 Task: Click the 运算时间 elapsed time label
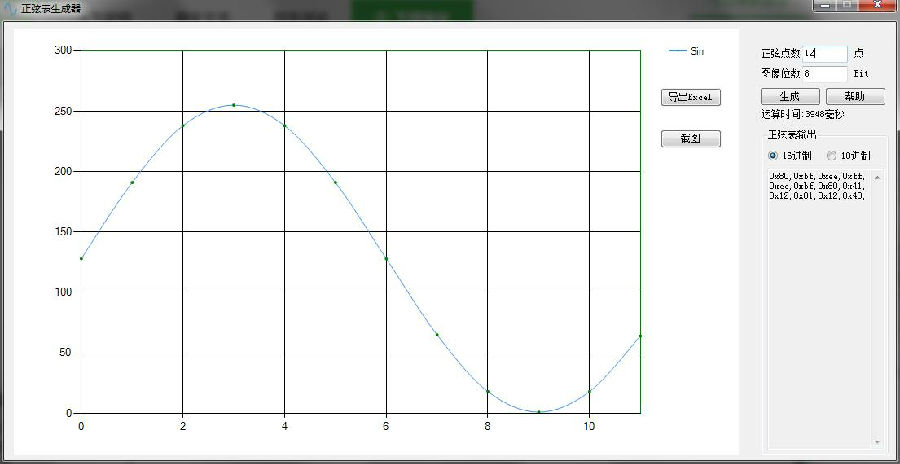[x=802, y=114]
